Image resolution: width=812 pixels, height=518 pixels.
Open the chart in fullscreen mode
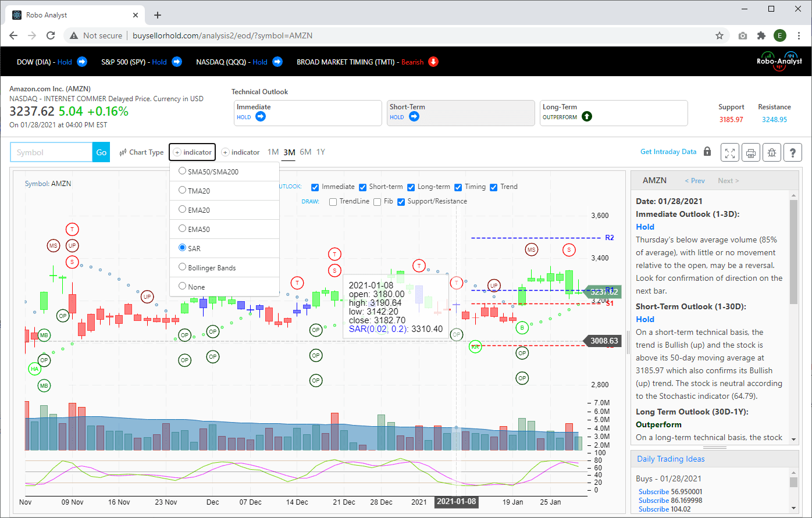click(730, 152)
